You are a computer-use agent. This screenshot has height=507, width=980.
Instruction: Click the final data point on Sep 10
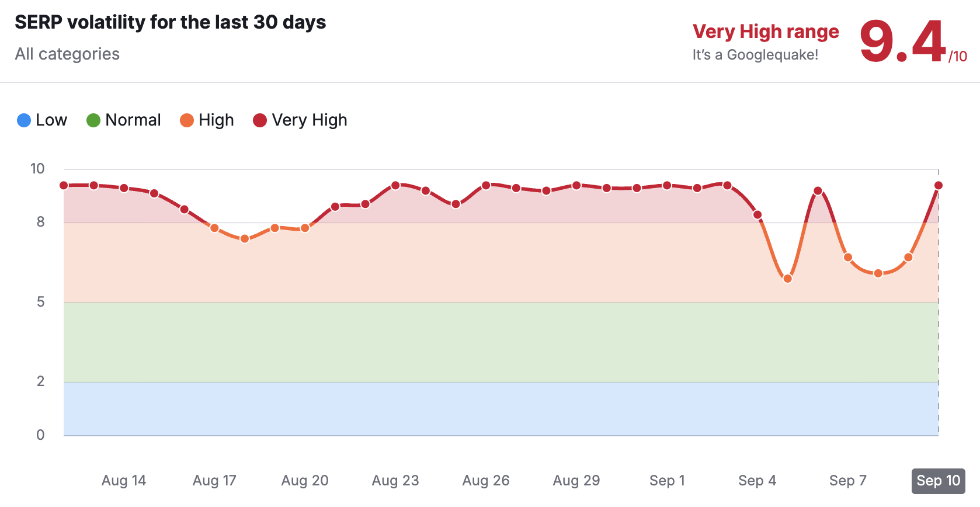pos(939,185)
